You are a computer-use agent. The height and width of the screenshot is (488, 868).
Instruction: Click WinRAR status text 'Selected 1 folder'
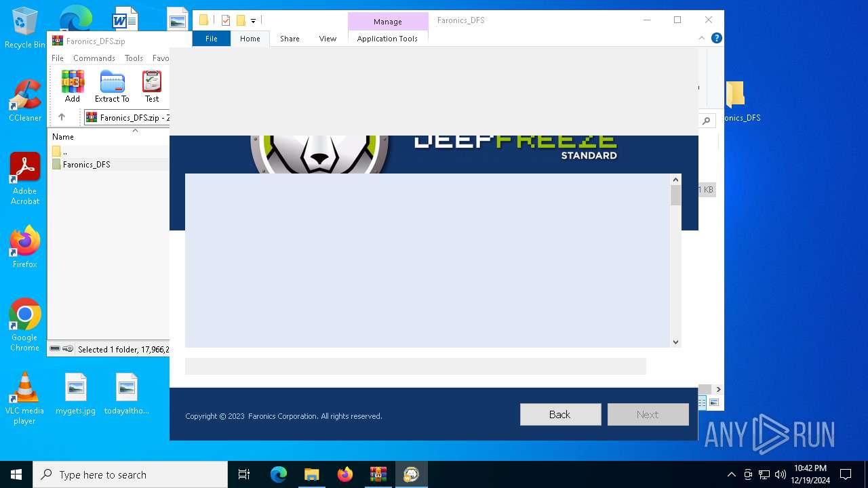pyautogui.click(x=123, y=350)
